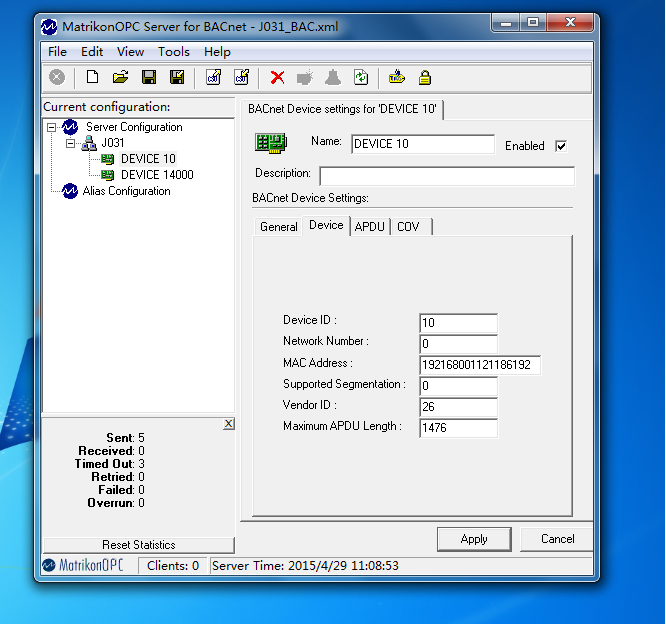666x624 pixels.
Task: Click the Alias Configuration tree icon
Action: (x=70, y=191)
